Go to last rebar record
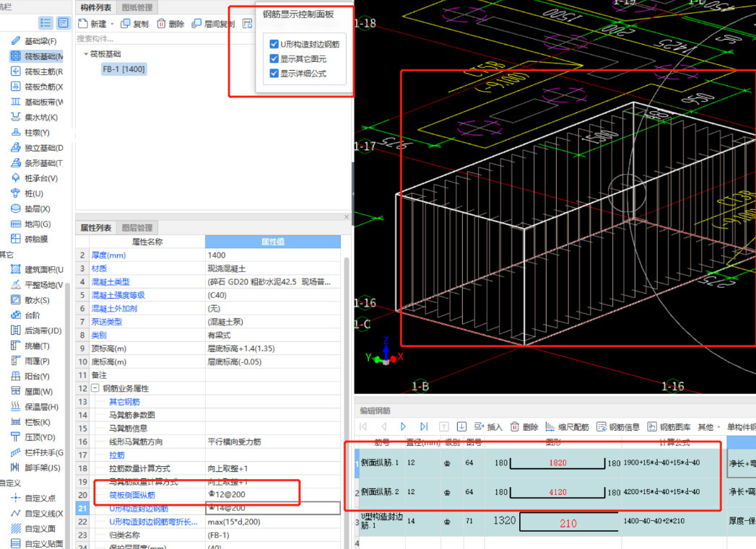This screenshot has height=549, width=756. (x=424, y=426)
